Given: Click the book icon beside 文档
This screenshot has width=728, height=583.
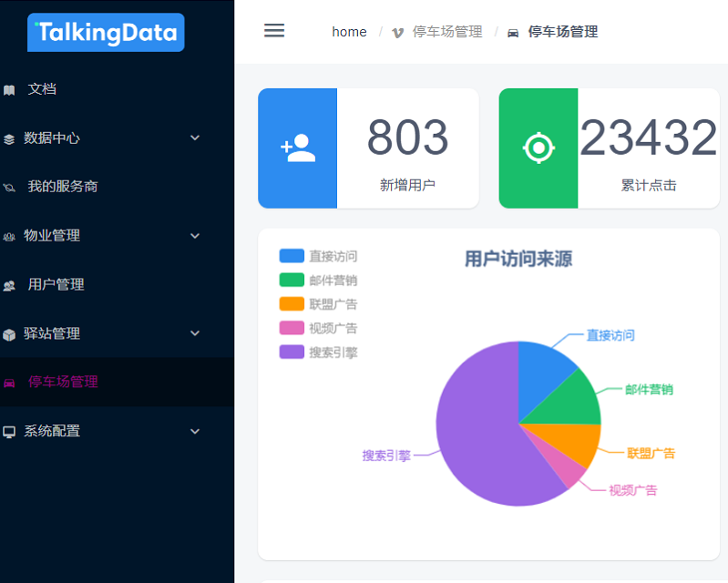Looking at the screenshot, I should (x=9, y=89).
